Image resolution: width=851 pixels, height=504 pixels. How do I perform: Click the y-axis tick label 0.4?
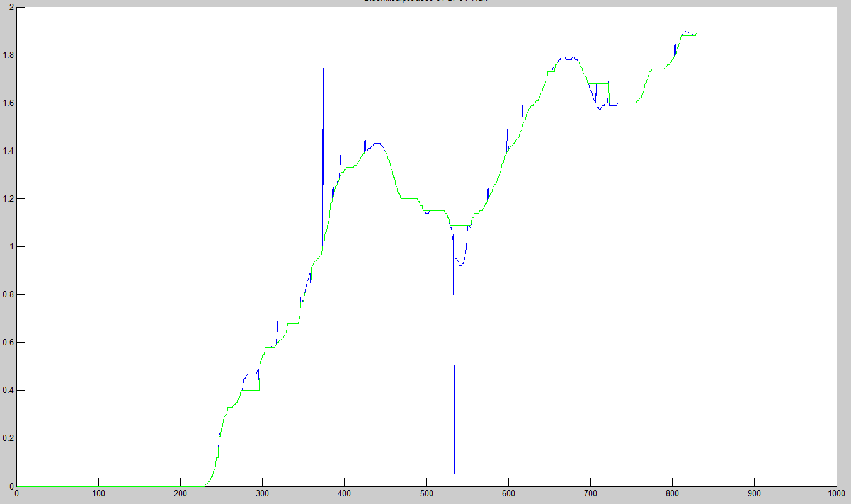[x=8, y=391]
